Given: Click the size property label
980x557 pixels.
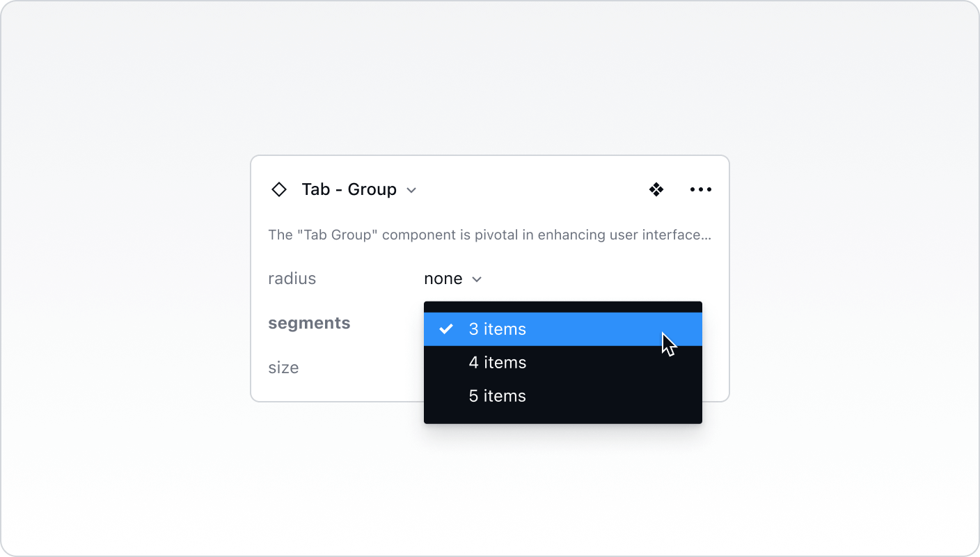Looking at the screenshot, I should (283, 368).
